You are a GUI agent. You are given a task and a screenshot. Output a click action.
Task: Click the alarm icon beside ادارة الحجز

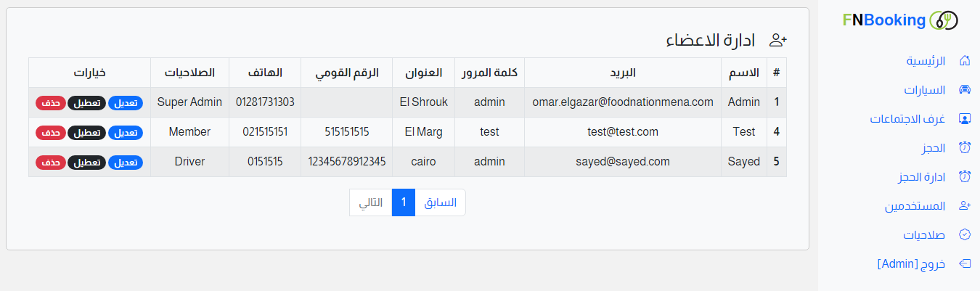coord(965,176)
